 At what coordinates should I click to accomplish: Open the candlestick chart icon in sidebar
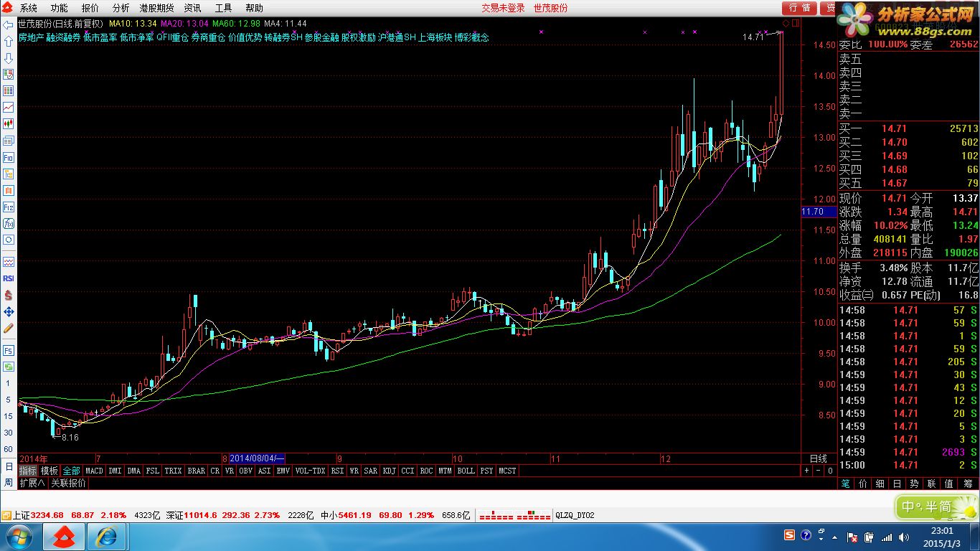[x=9, y=124]
